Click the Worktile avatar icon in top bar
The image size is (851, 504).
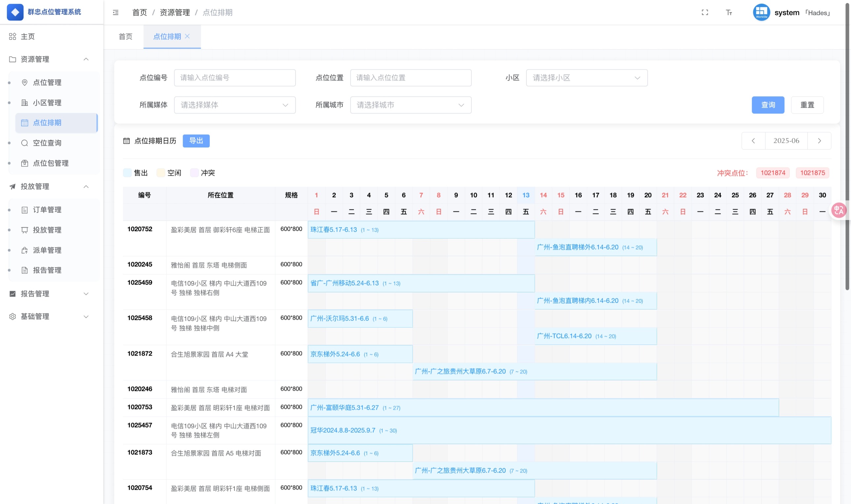tap(761, 12)
